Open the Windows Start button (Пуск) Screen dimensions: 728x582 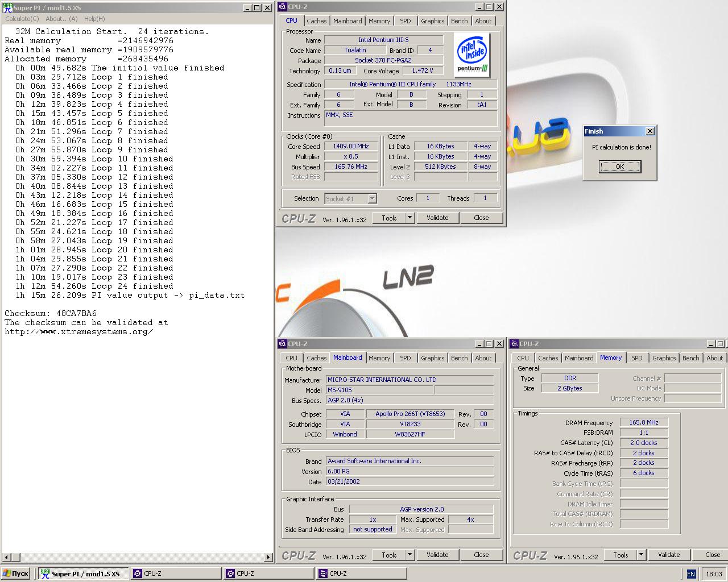(16, 573)
